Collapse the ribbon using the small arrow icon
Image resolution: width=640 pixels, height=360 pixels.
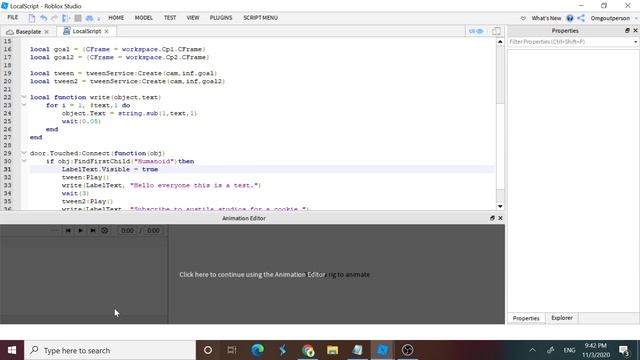pos(523,18)
